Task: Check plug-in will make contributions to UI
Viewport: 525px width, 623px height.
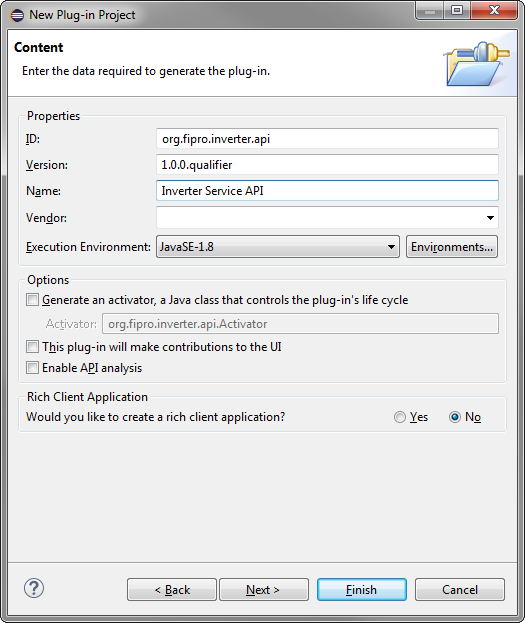Action: 32,346
